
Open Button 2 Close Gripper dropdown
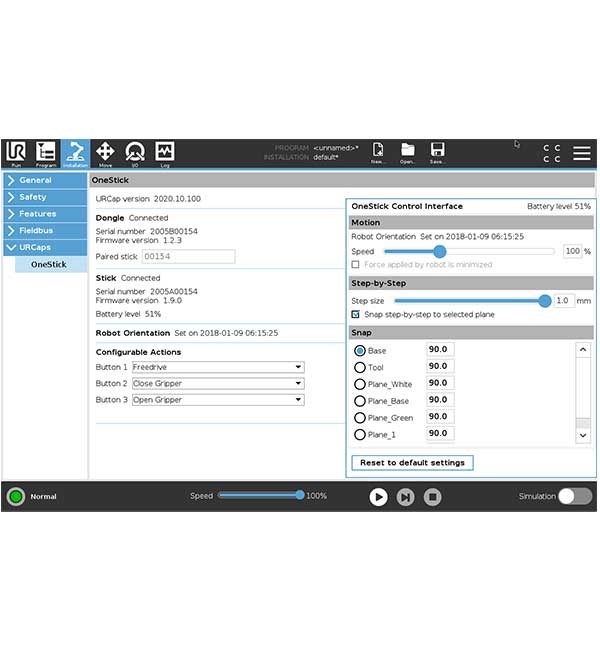point(218,383)
